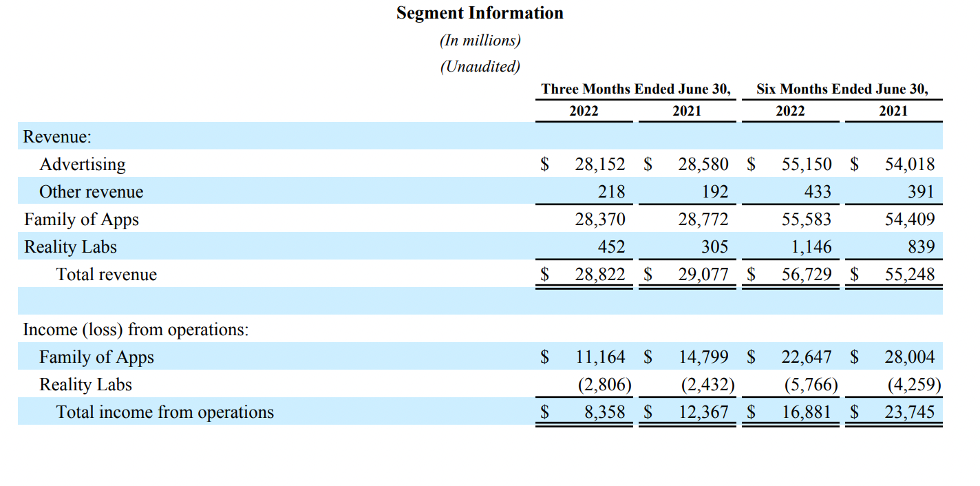Select total operating income 8,358
980x486 pixels.
[604, 412]
